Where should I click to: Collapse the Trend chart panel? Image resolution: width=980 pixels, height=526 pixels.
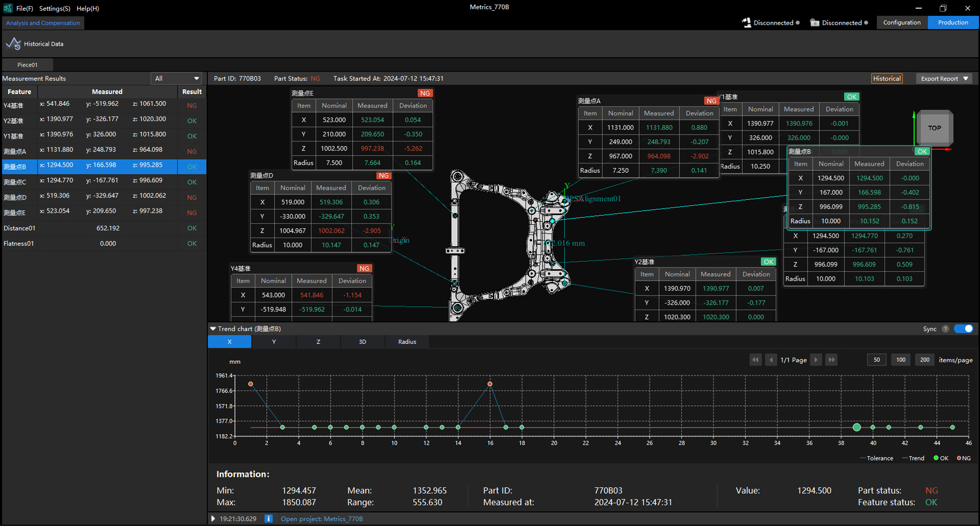(x=213, y=329)
